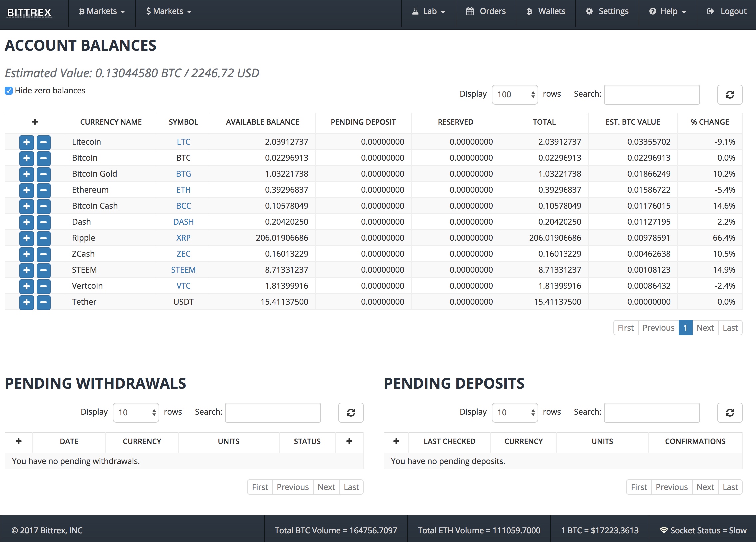This screenshot has width=756, height=542.
Task: Open the Settings page
Action: coord(607,11)
